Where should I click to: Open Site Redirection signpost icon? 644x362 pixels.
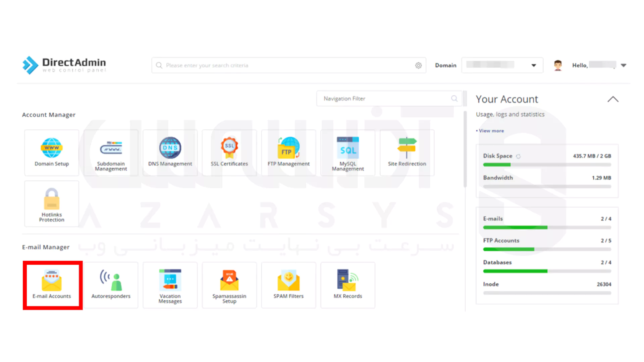[x=407, y=148]
